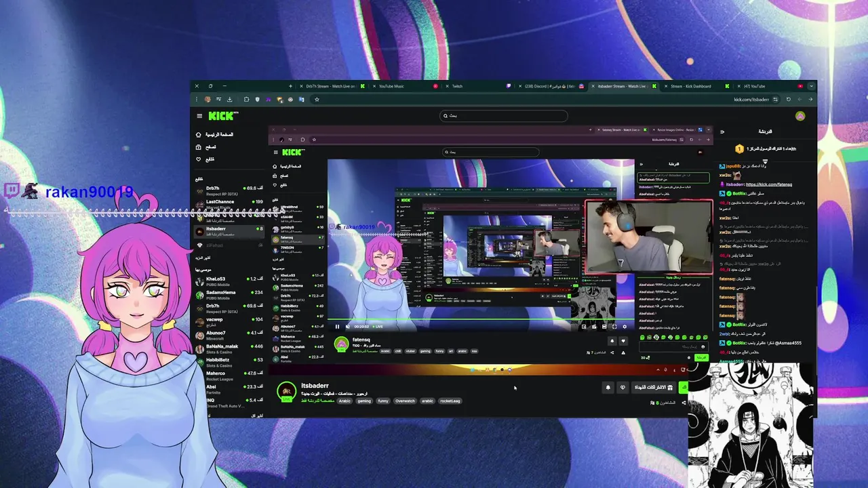The image size is (868, 488).
Task: Click the shield extension icon in the toolbar
Action: point(258,100)
